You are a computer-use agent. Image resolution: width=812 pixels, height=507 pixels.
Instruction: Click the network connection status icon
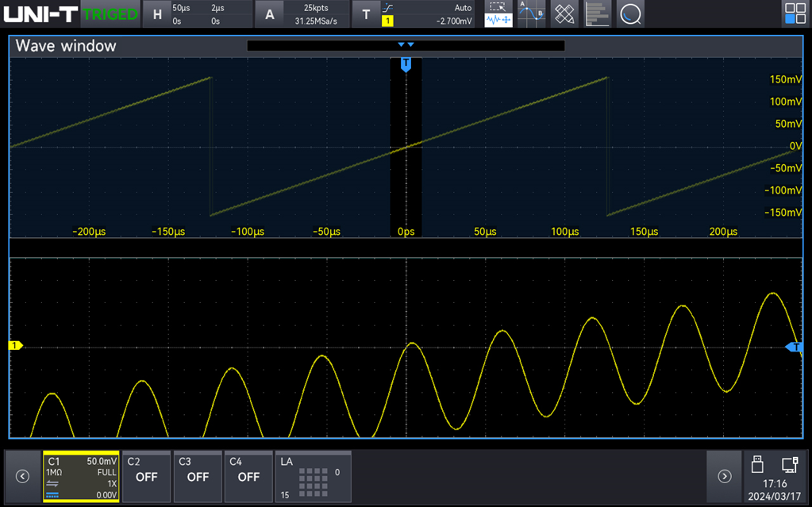789,463
